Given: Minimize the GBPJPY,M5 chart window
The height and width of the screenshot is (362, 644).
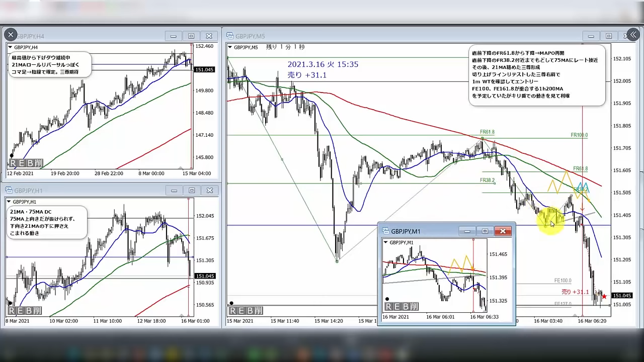Looking at the screenshot, I should click(591, 36).
